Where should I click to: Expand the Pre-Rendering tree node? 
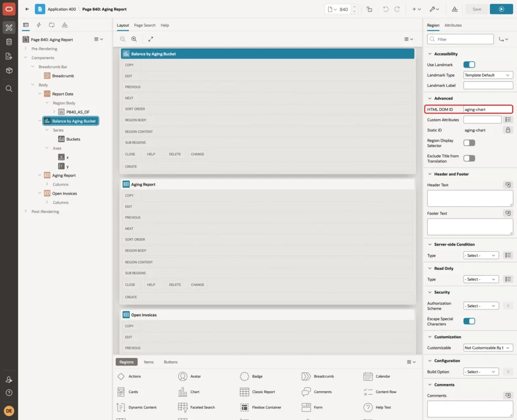(x=26, y=48)
